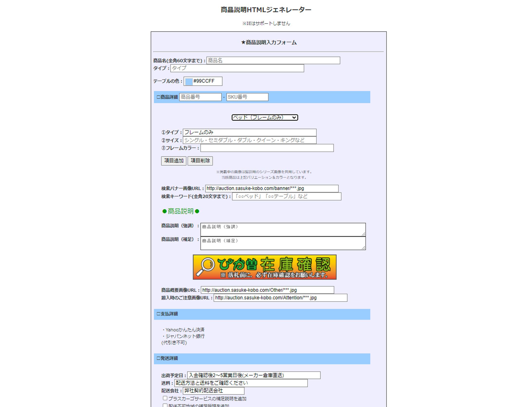Click the stock confirmation banner image
The image size is (532, 407).
(x=265, y=267)
